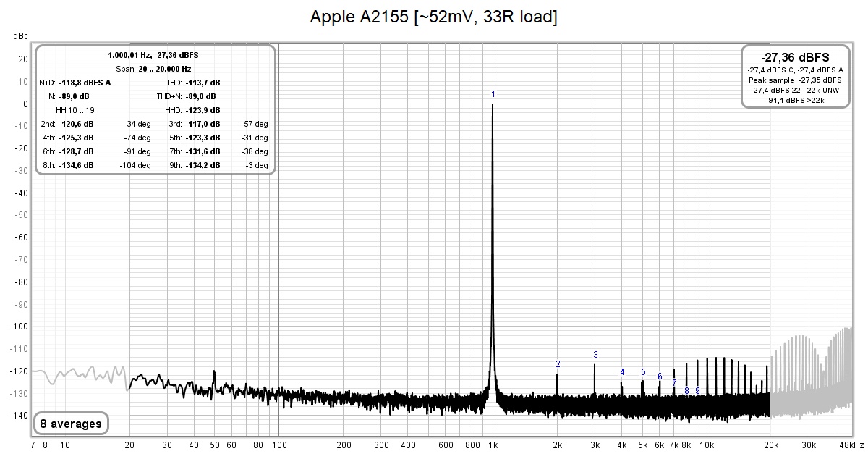Screen dimensions: 868x454
Task: Click the -27,4 dBFS 22 - 22k UNW line
Action: (x=795, y=90)
